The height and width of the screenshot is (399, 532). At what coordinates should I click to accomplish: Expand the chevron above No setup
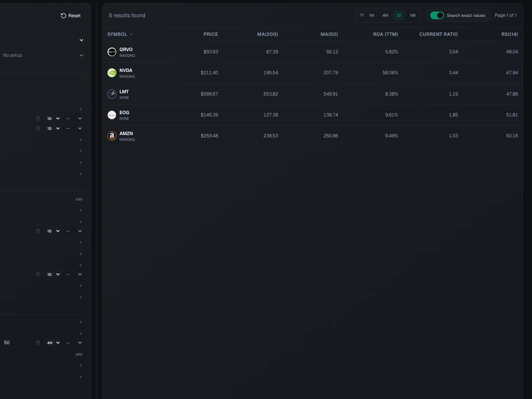pos(82,40)
